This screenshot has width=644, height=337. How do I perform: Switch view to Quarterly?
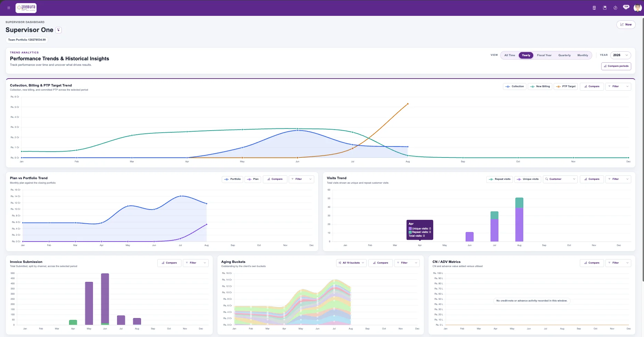[x=564, y=55]
